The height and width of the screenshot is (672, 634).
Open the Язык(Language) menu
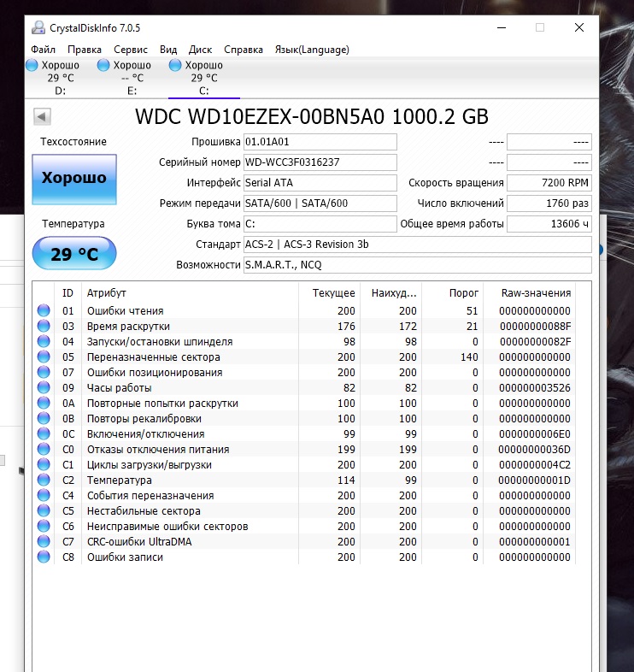(312, 50)
